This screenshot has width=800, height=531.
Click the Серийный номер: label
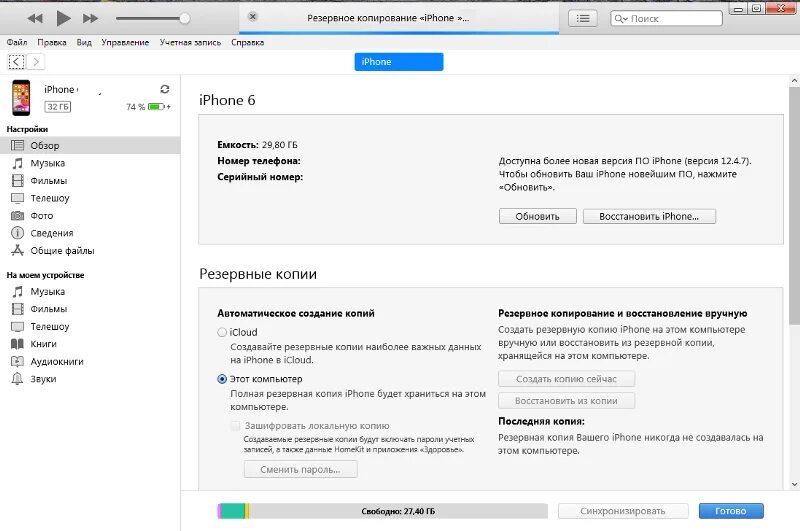pos(260,177)
